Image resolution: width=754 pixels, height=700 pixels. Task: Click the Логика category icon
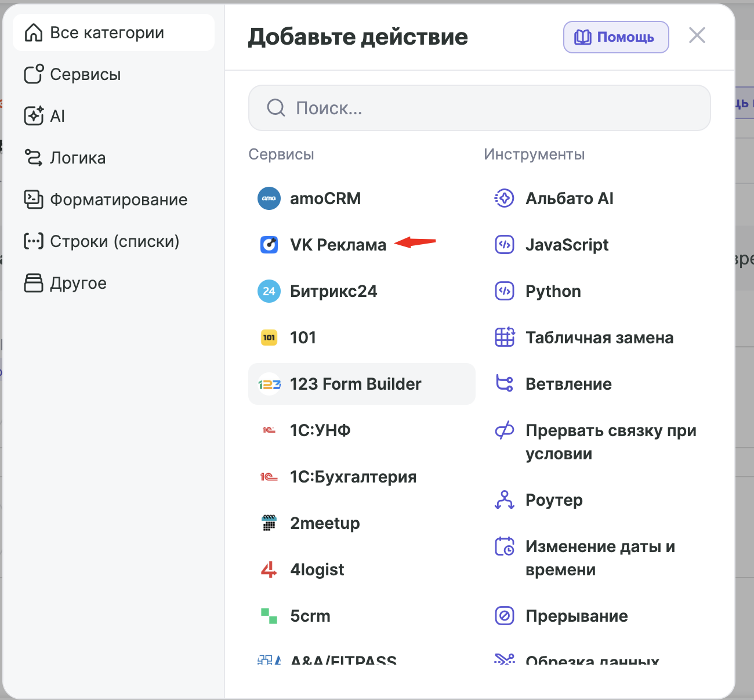[34, 157]
